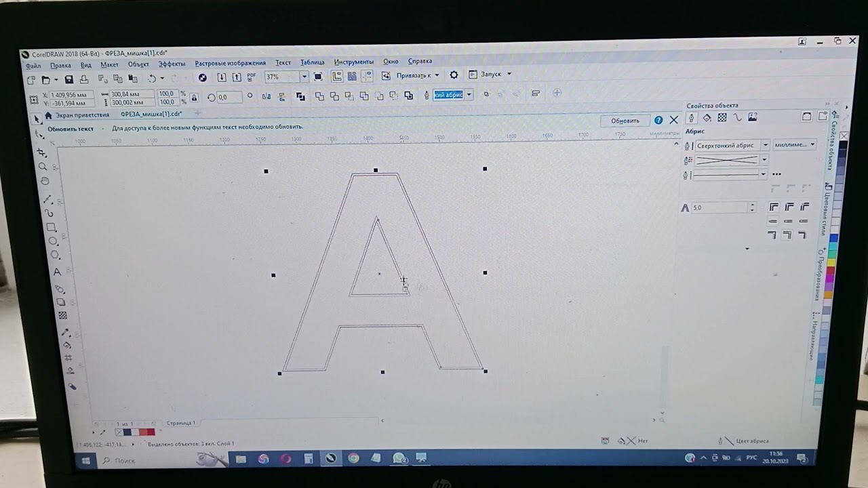
Task: Click the Import icon
Action: pos(221,78)
